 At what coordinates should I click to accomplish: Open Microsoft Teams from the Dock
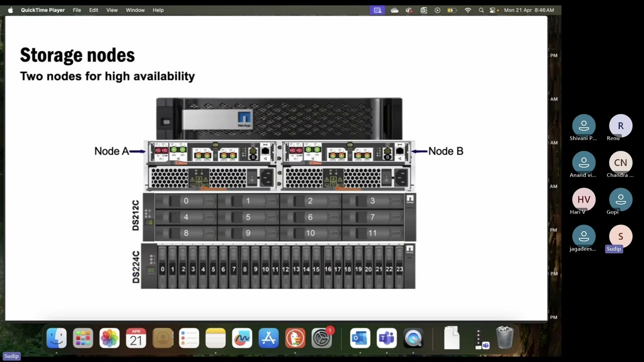(x=386, y=338)
